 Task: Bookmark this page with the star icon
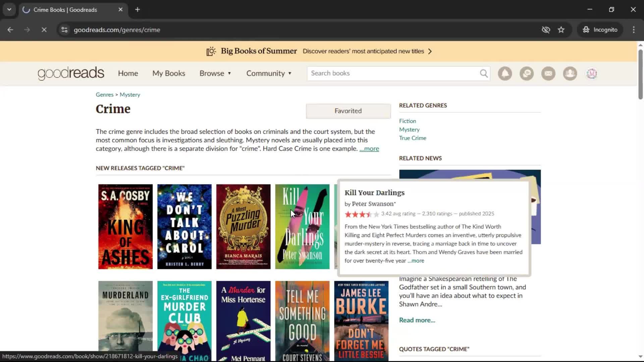click(x=561, y=30)
